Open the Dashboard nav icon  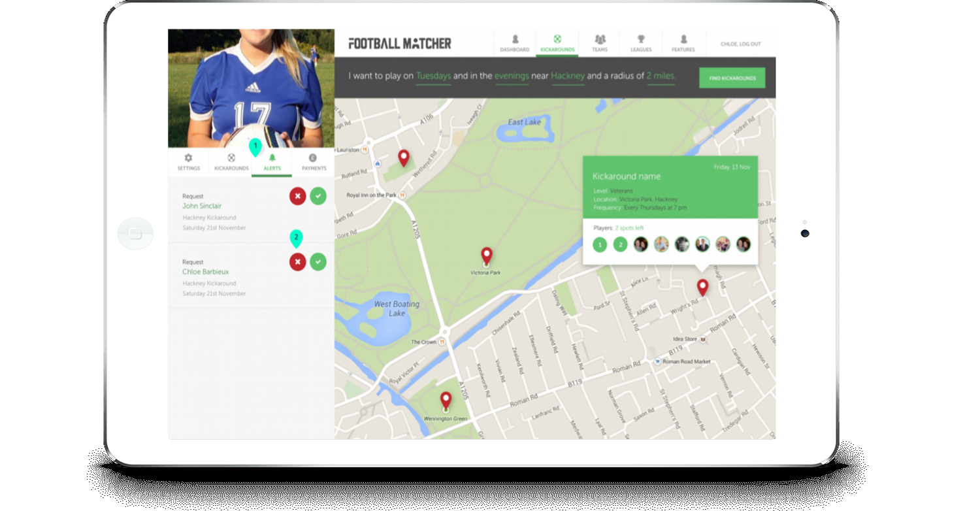pos(514,39)
